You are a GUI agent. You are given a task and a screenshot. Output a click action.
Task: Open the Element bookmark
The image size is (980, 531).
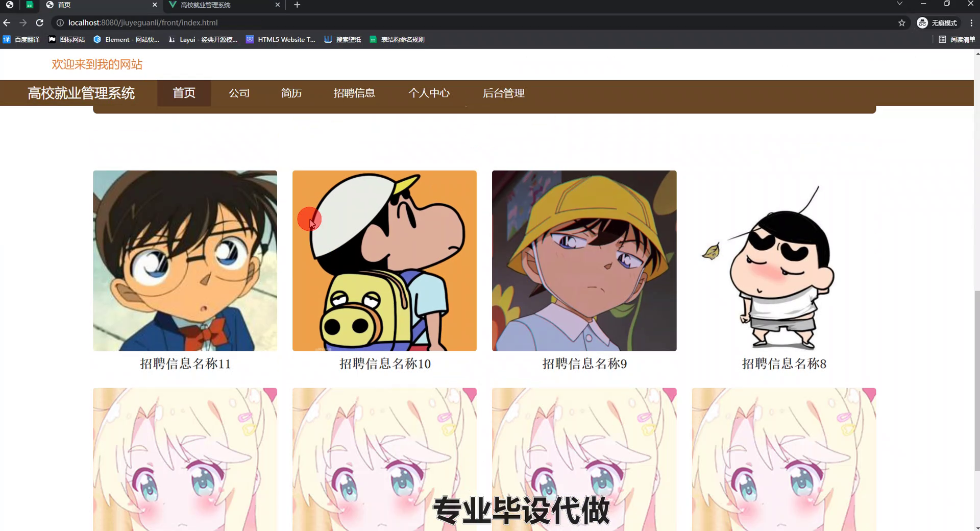(x=126, y=39)
